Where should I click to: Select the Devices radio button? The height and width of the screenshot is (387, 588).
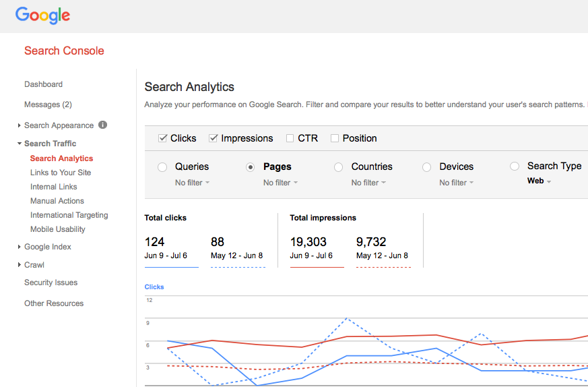tap(426, 167)
